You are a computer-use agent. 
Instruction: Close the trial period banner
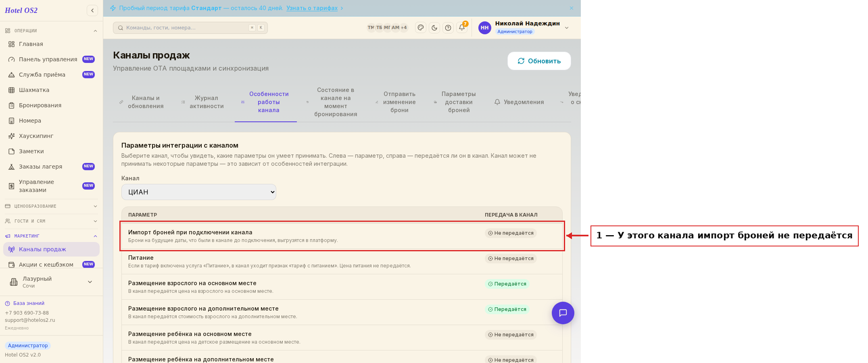572,8
